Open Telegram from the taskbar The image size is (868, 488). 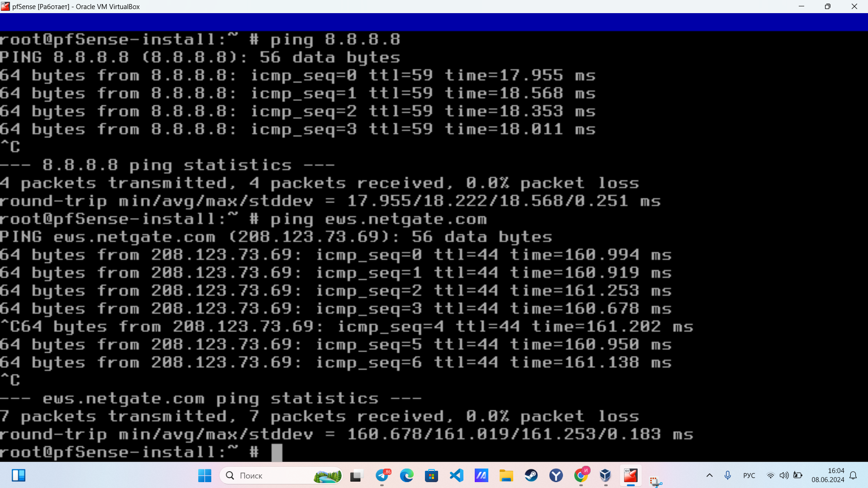(382, 475)
